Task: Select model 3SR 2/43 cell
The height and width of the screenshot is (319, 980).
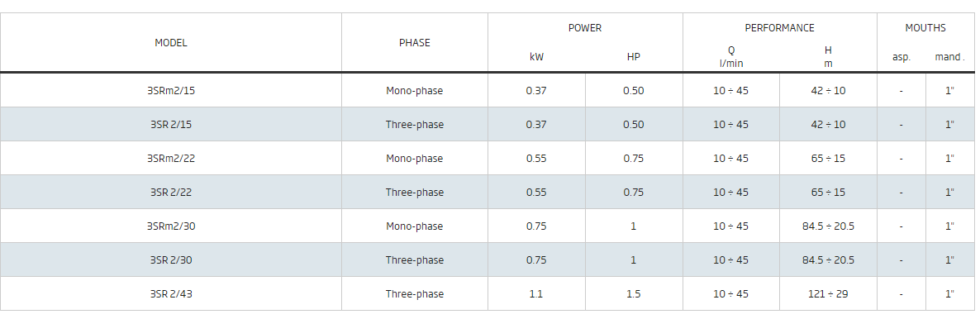Action: [170, 293]
